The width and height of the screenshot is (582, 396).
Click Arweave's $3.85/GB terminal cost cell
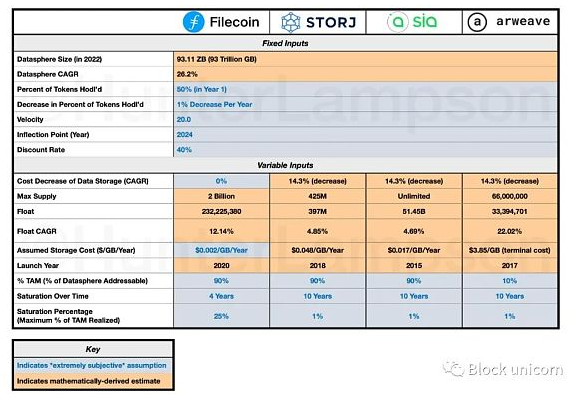pos(510,250)
